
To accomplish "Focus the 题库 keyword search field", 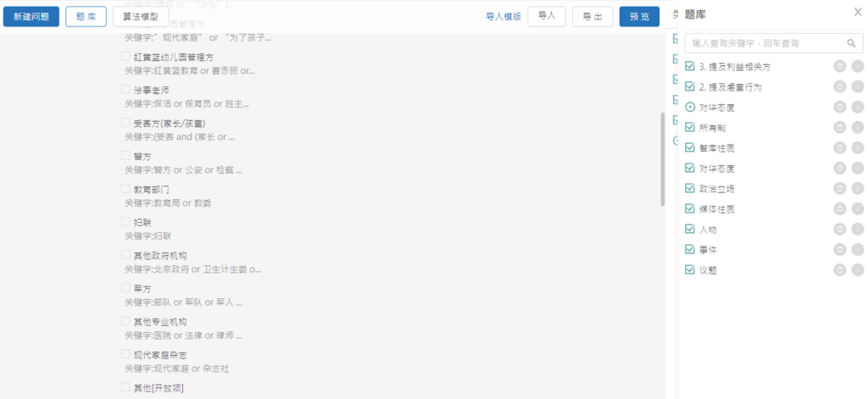I will (x=763, y=42).
